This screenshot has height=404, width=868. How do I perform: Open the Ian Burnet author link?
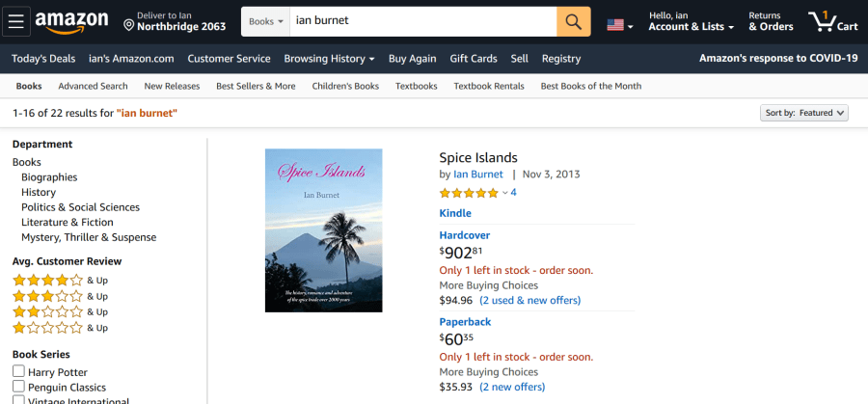pyautogui.click(x=478, y=175)
